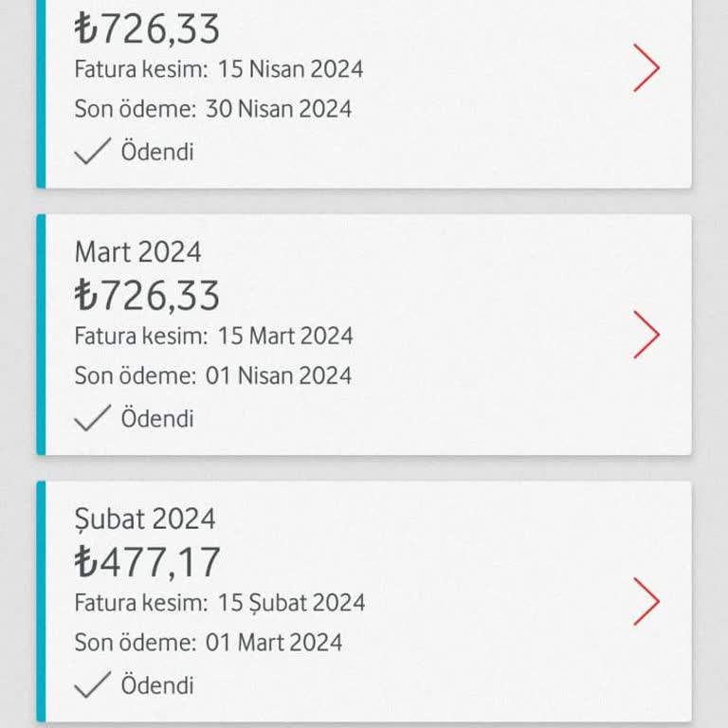Viewport: 728px width, 728px height.
Task: Open the April bill with red chevron
Action: point(646,68)
